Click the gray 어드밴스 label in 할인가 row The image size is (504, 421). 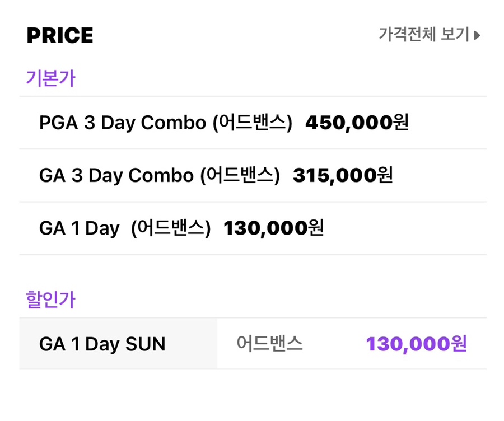click(269, 344)
